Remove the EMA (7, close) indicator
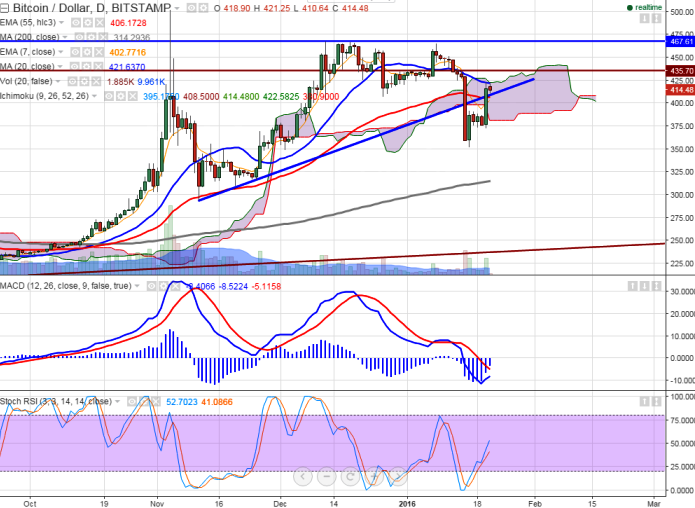695x508 pixels. [x=98, y=52]
